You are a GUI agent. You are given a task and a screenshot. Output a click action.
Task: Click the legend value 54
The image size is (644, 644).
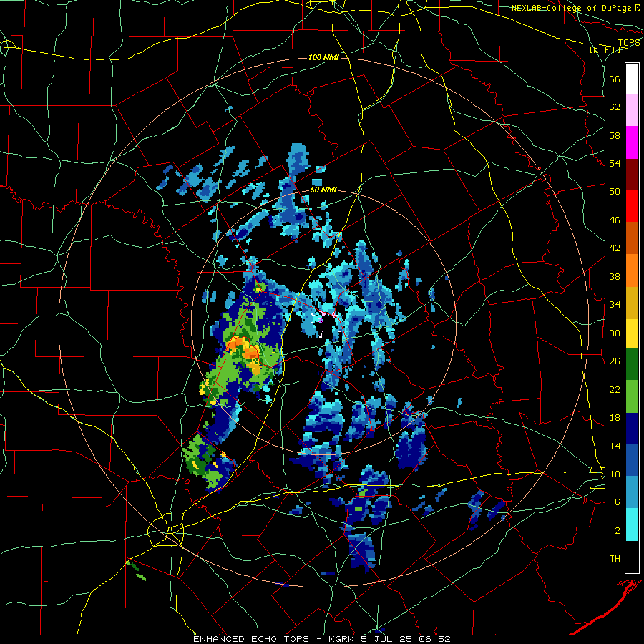pos(615,163)
